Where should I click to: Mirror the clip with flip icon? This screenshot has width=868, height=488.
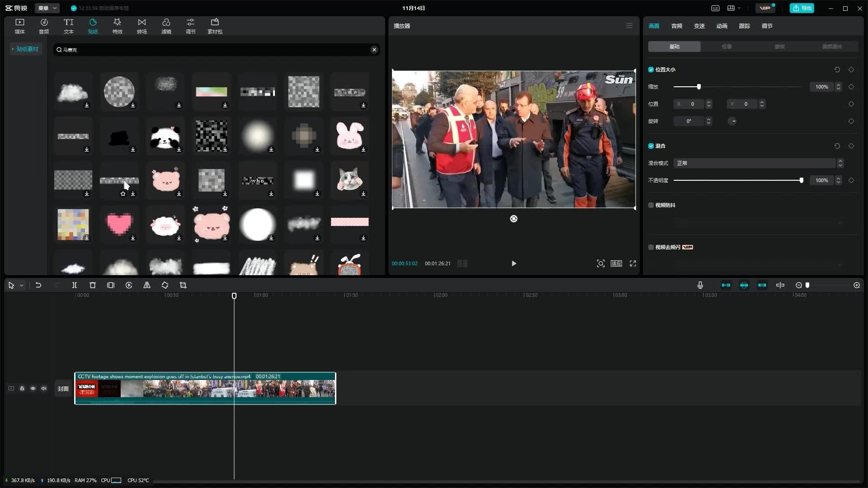pyautogui.click(x=147, y=285)
